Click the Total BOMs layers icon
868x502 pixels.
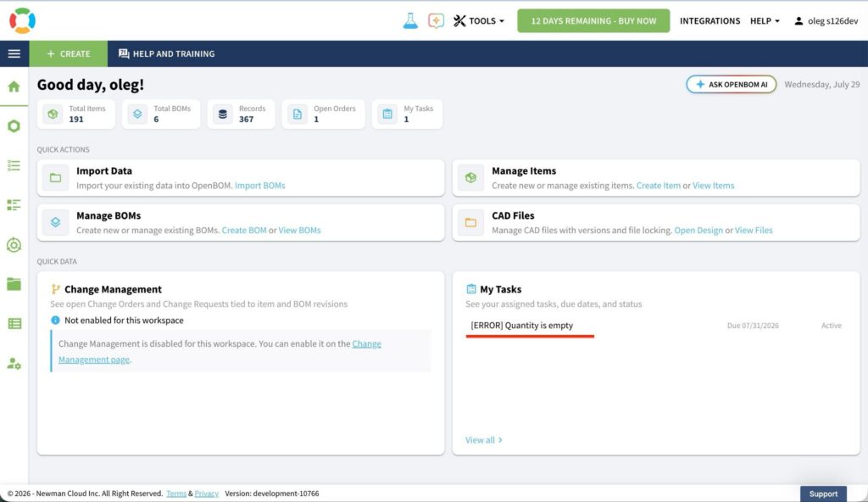pos(137,114)
